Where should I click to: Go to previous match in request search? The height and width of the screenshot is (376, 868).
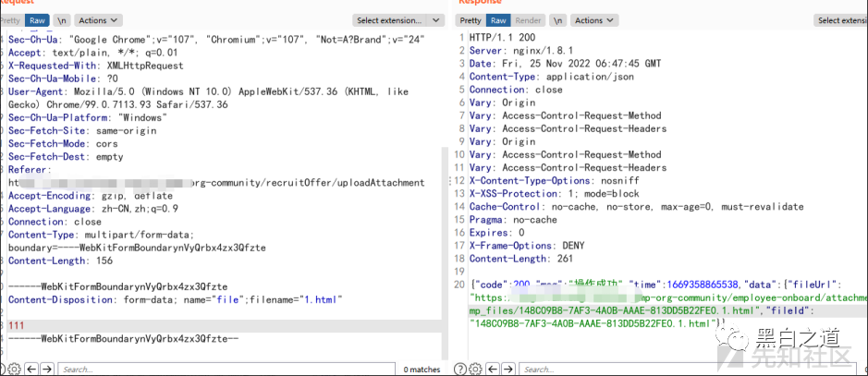(31, 370)
